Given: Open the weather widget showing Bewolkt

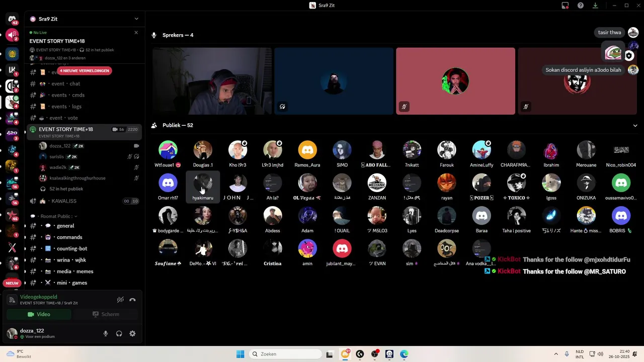Looking at the screenshot, I should (18, 354).
